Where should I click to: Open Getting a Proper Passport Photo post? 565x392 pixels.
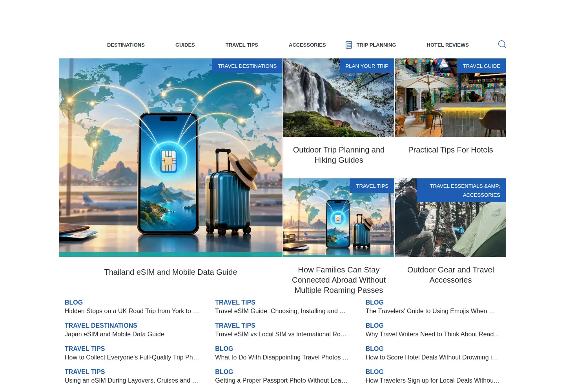tap(281, 380)
